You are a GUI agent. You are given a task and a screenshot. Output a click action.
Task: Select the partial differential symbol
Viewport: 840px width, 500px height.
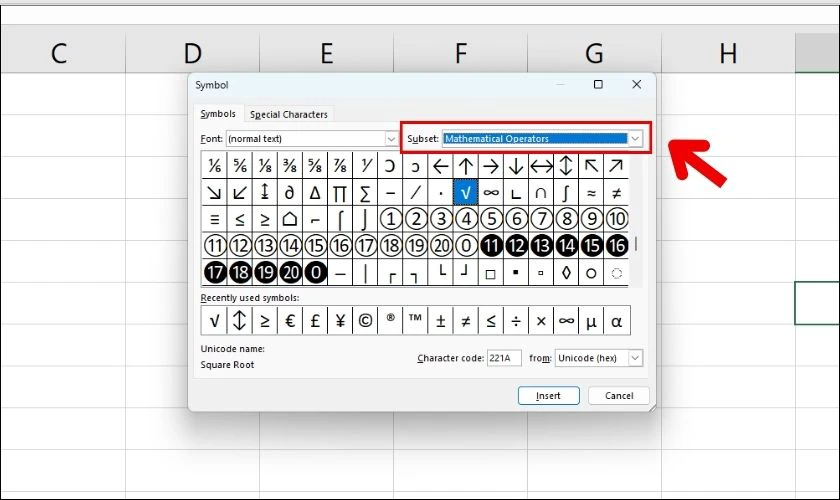click(289, 192)
